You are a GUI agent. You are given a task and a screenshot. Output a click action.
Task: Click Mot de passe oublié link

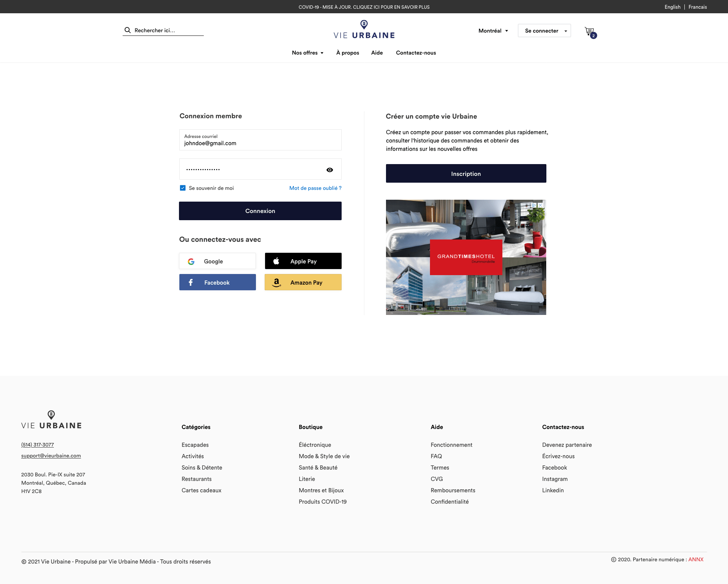[x=315, y=188]
